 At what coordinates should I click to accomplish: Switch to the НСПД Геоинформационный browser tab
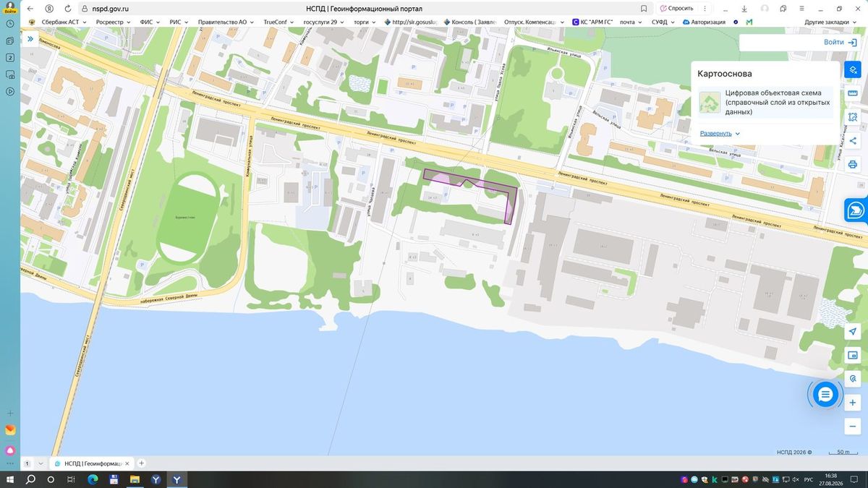pos(92,463)
